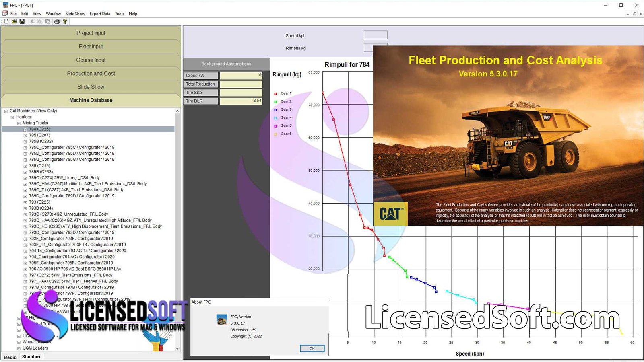This screenshot has height=362, width=644.
Task: Click OK in the About FPC dialog
Action: [312, 348]
